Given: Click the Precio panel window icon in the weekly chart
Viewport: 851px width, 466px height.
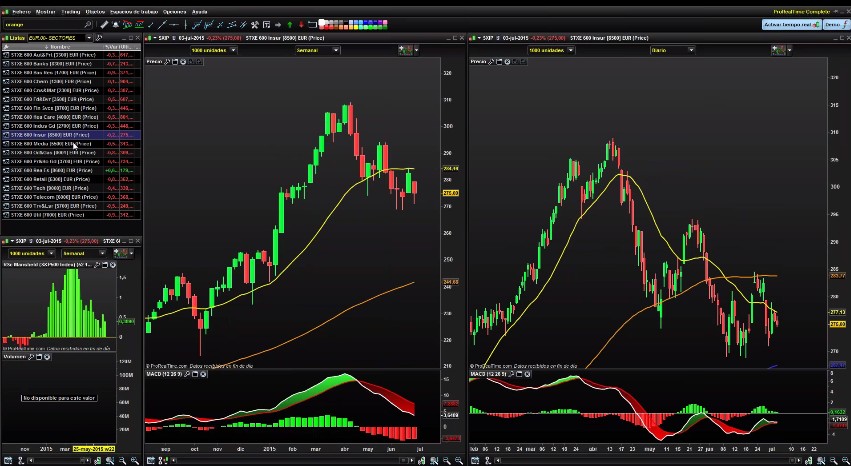Looking at the screenshot, I should (x=175, y=62).
